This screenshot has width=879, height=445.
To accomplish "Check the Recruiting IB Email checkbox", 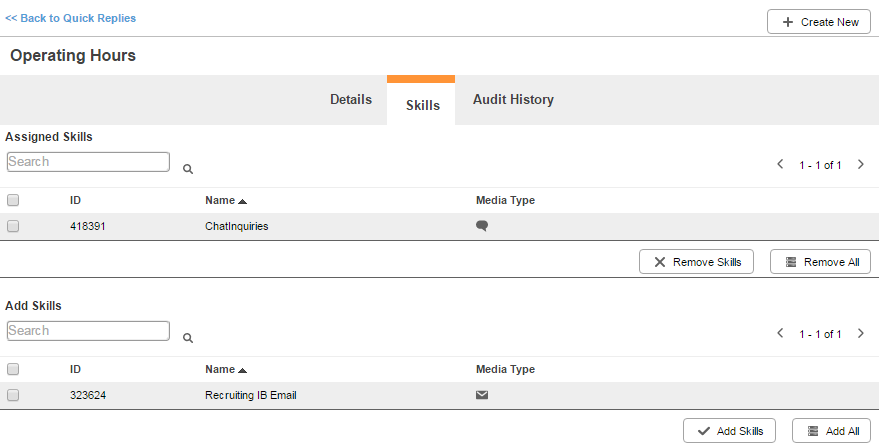I will [x=13, y=395].
